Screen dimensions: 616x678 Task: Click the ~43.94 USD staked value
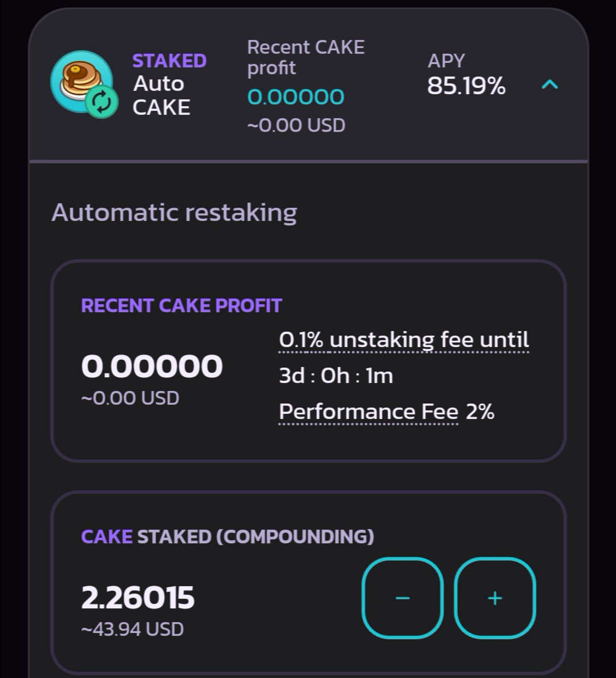(x=132, y=629)
